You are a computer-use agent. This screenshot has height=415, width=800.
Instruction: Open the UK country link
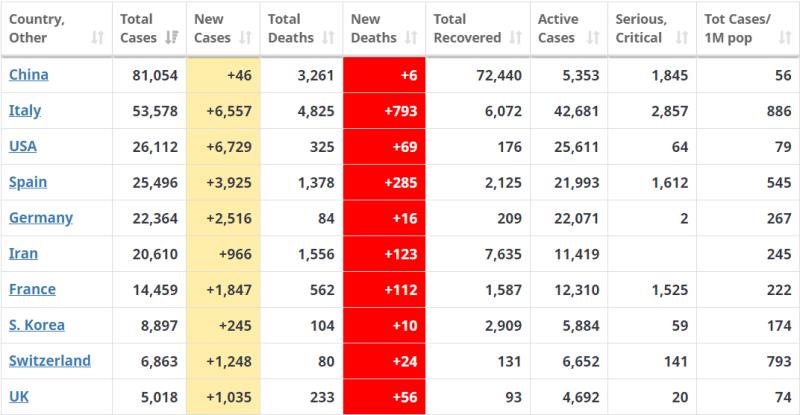(x=18, y=397)
